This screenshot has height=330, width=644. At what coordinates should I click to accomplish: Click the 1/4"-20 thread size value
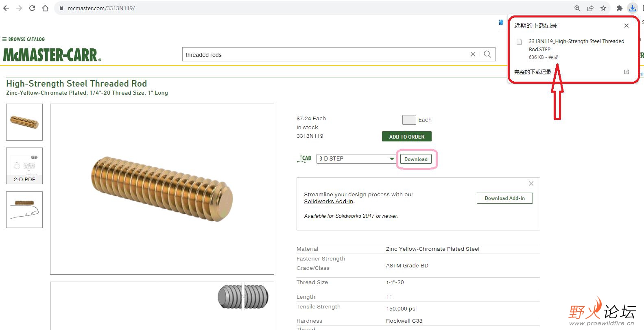click(395, 282)
